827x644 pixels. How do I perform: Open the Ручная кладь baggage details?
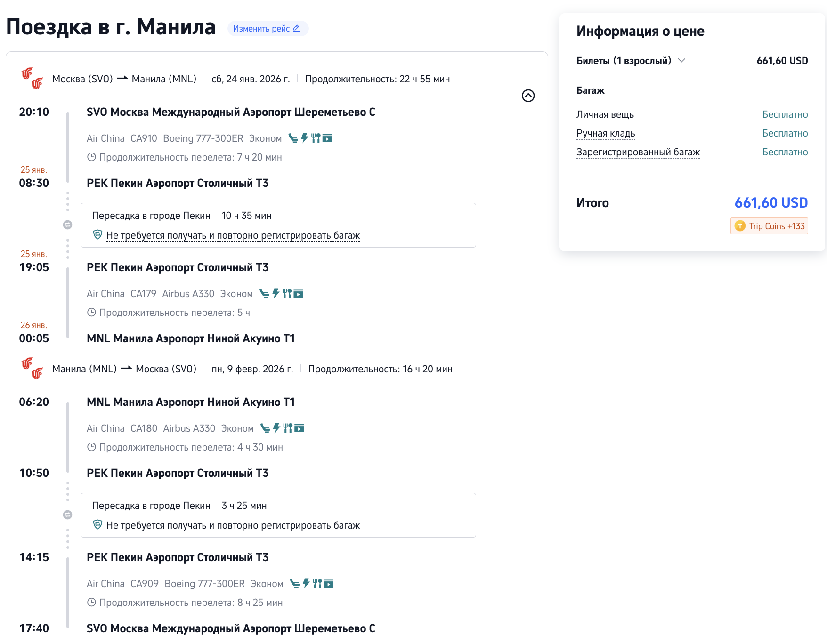point(606,133)
